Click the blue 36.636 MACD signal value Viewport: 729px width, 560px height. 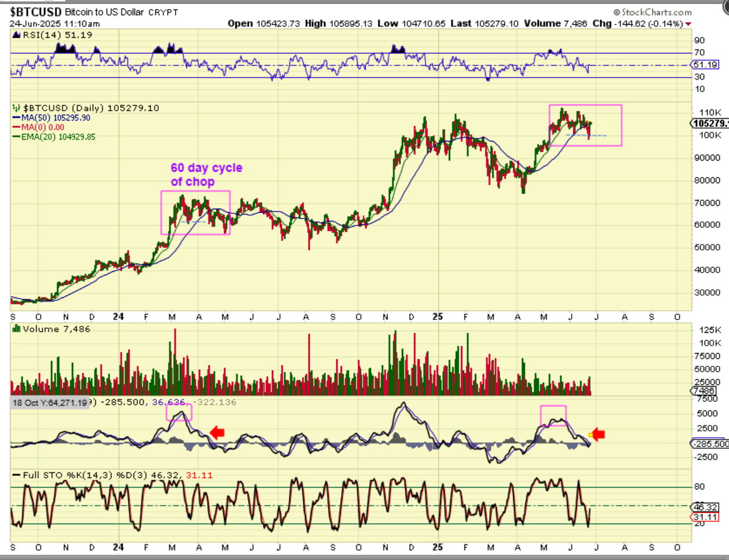pyautogui.click(x=169, y=402)
